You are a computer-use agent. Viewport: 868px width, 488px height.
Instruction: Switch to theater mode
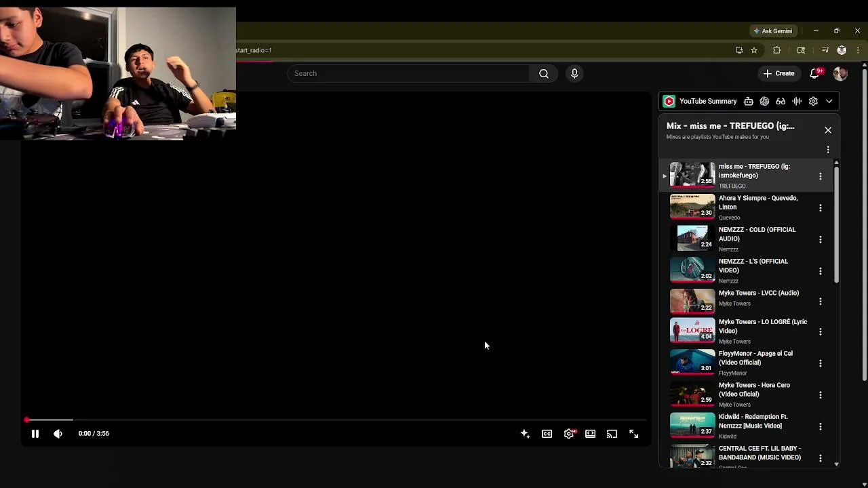tap(591, 434)
